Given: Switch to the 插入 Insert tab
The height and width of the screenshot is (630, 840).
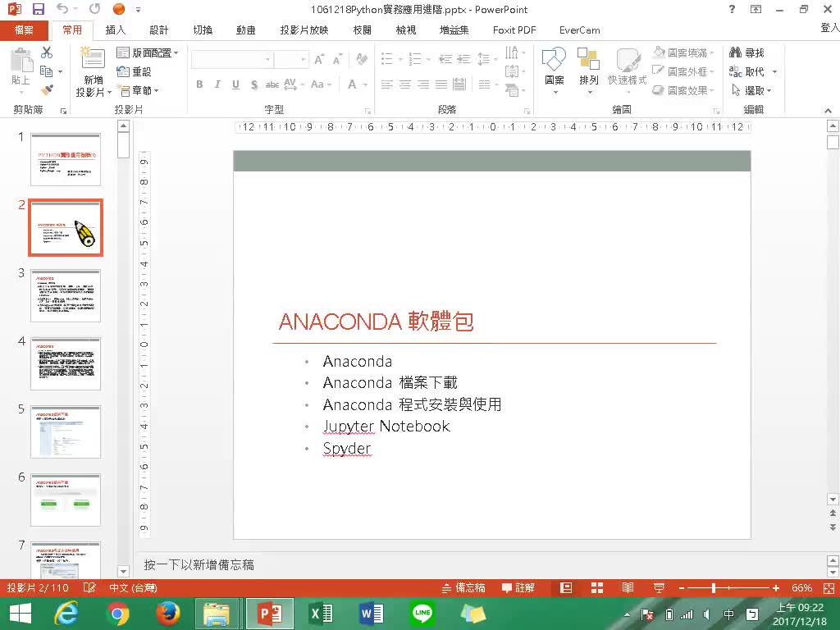Looking at the screenshot, I should click(115, 30).
